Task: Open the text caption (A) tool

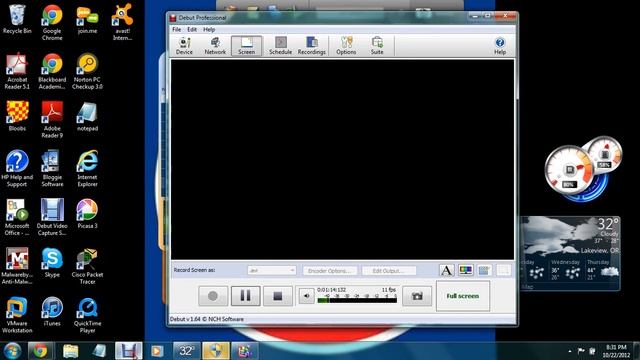Action: point(447,270)
